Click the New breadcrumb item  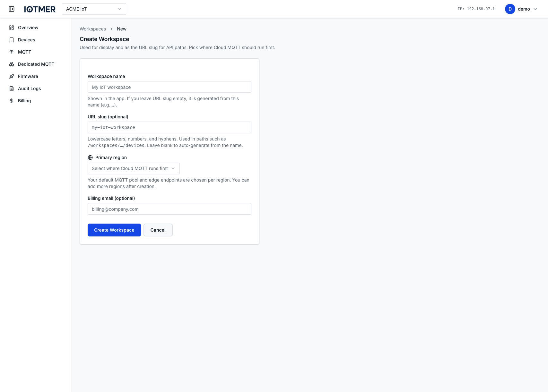pos(121,29)
